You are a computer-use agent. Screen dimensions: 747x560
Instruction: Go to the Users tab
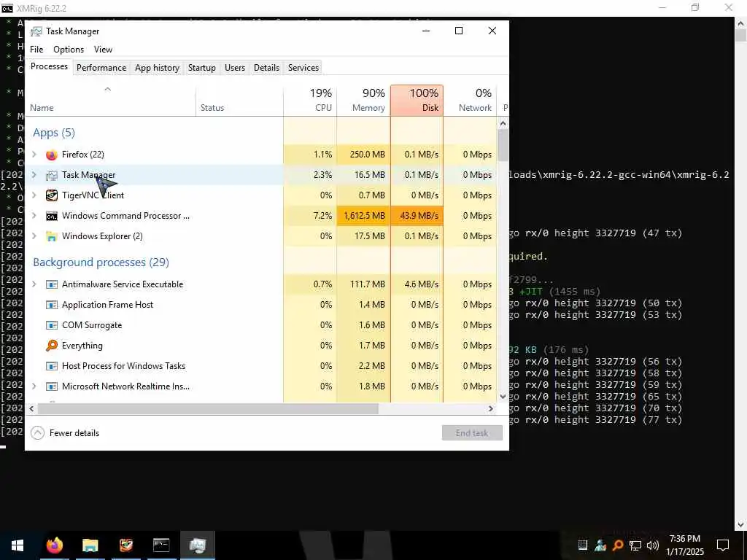tap(235, 68)
